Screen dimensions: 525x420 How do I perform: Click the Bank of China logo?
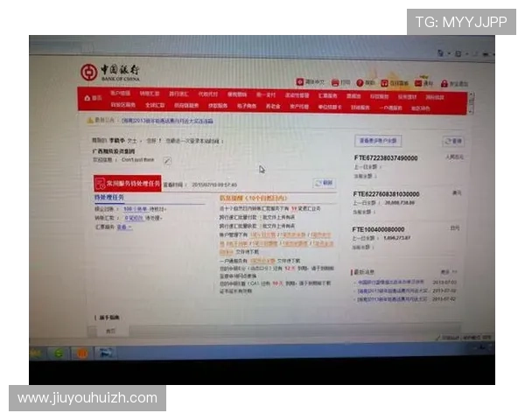click(110, 73)
